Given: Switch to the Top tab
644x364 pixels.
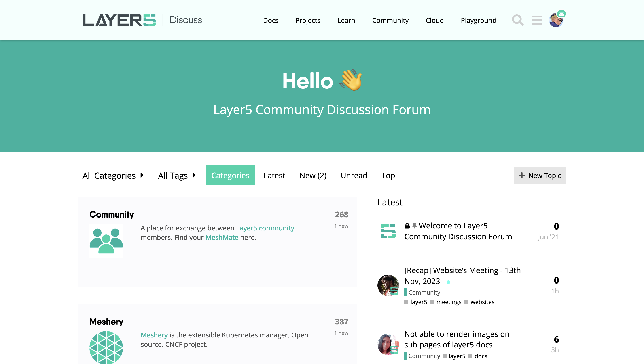Looking at the screenshot, I should point(388,175).
